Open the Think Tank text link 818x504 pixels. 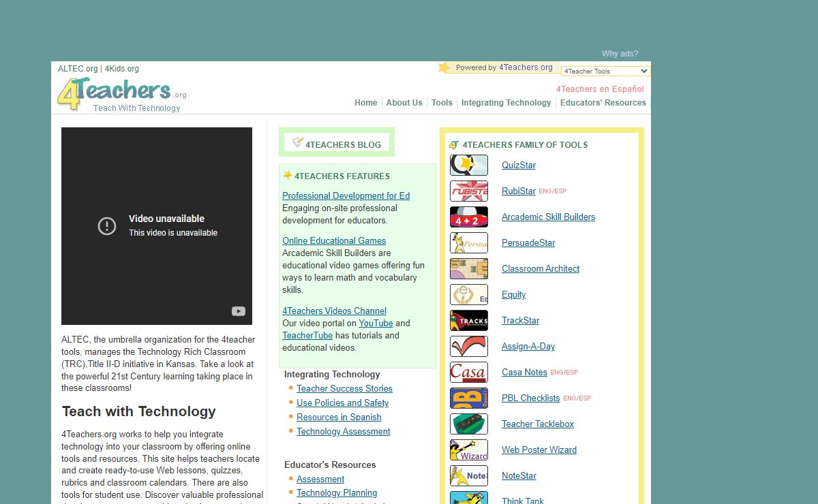click(523, 500)
